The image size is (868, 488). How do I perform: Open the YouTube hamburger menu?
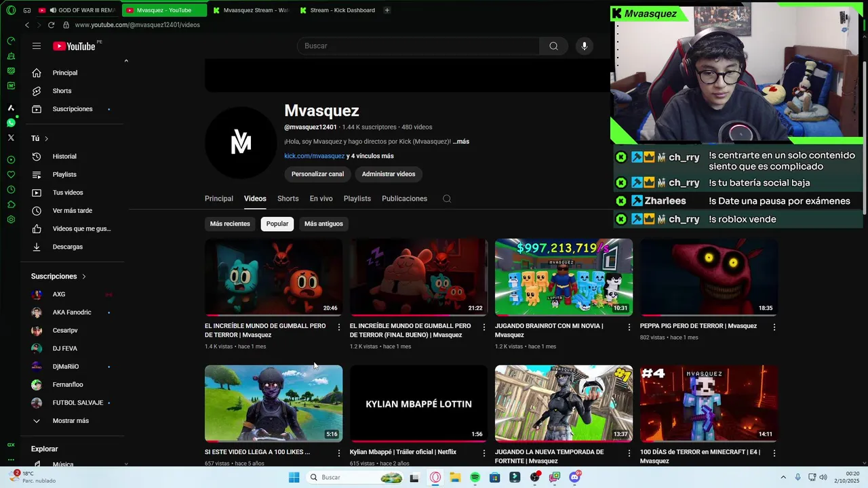click(37, 46)
